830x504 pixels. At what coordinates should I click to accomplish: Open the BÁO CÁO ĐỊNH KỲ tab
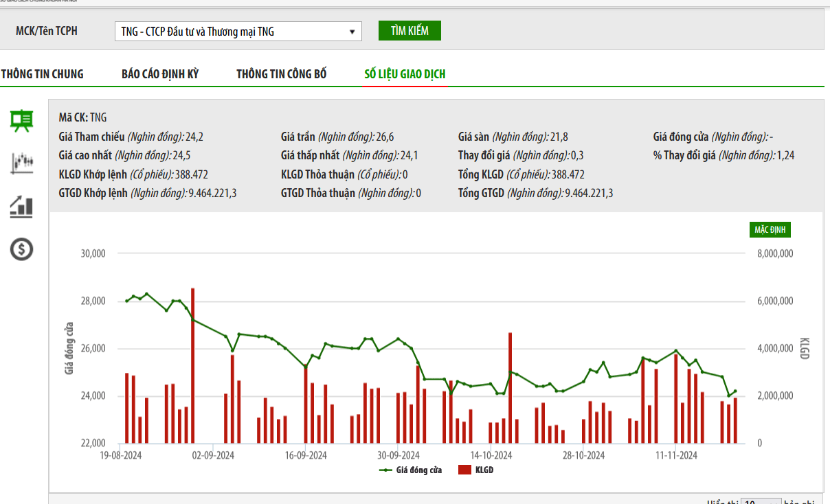click(x=160, y=74)
